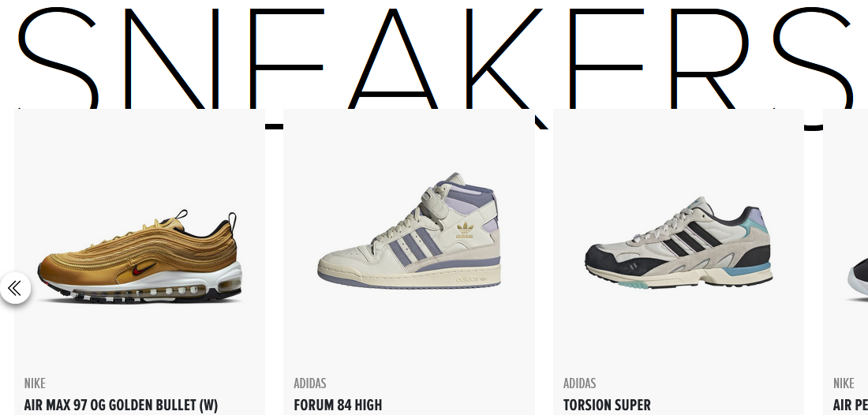The image size is (868, 415).
Task: Select the partially visible fourth sneaker image
Action: coord(858,279)
